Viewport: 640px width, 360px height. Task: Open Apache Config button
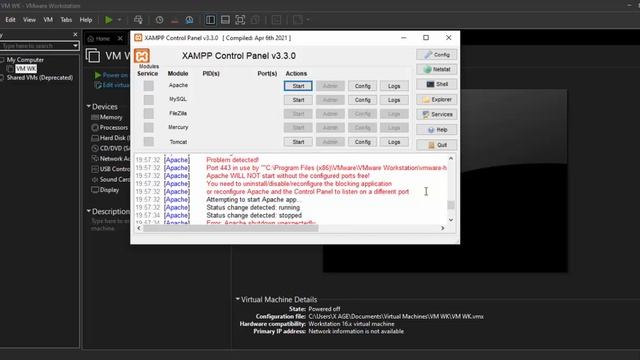362,86
